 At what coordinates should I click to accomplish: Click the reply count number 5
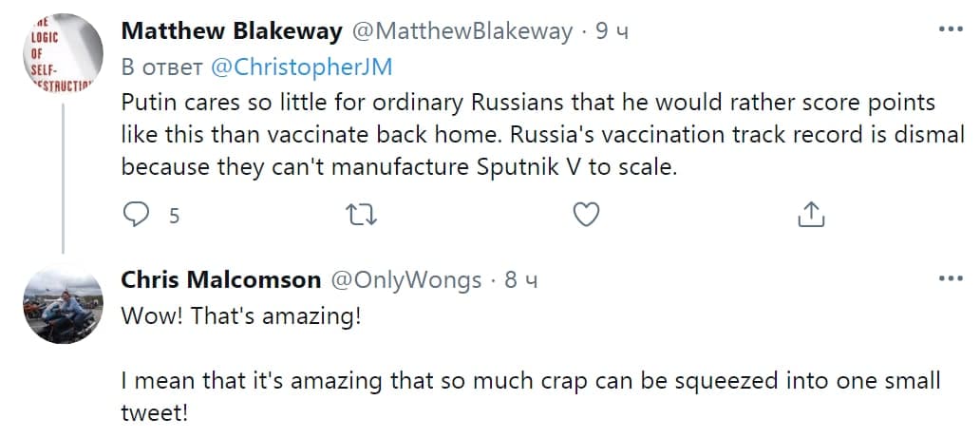[174, 217]
